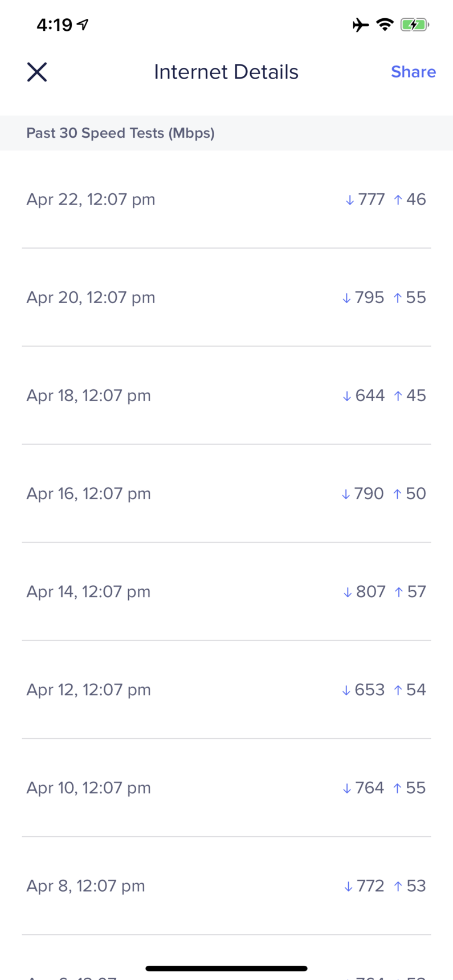Tap the download arrow beside 807
The image size is (453, 980).
[x=348, y=593]
